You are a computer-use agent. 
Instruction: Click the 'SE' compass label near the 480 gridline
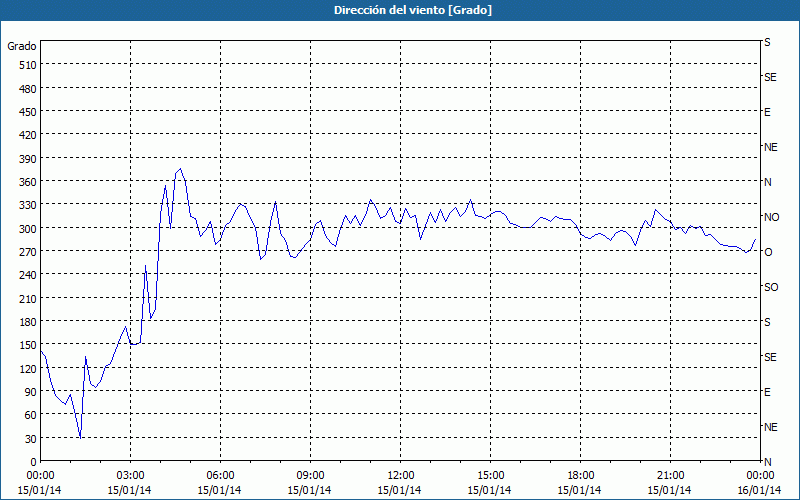click(770, 77)
